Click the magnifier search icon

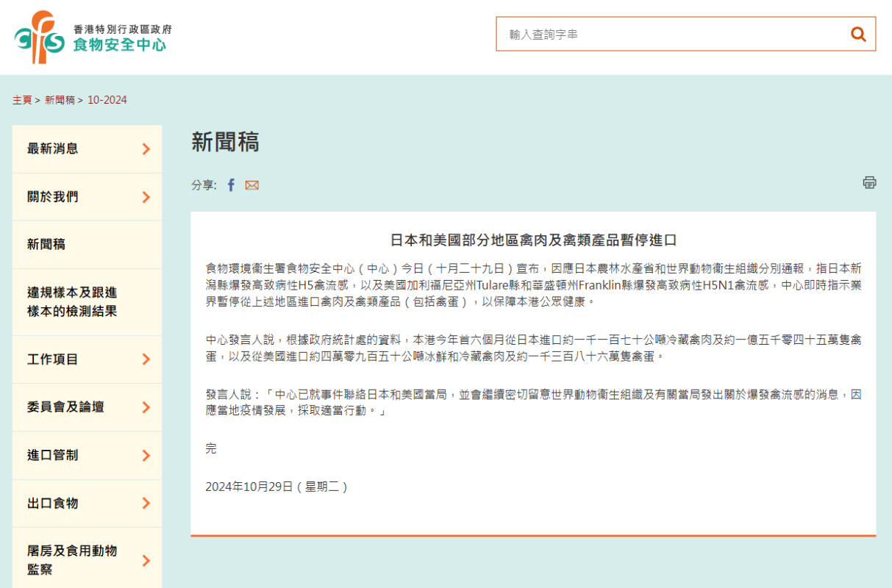point(857,34)
